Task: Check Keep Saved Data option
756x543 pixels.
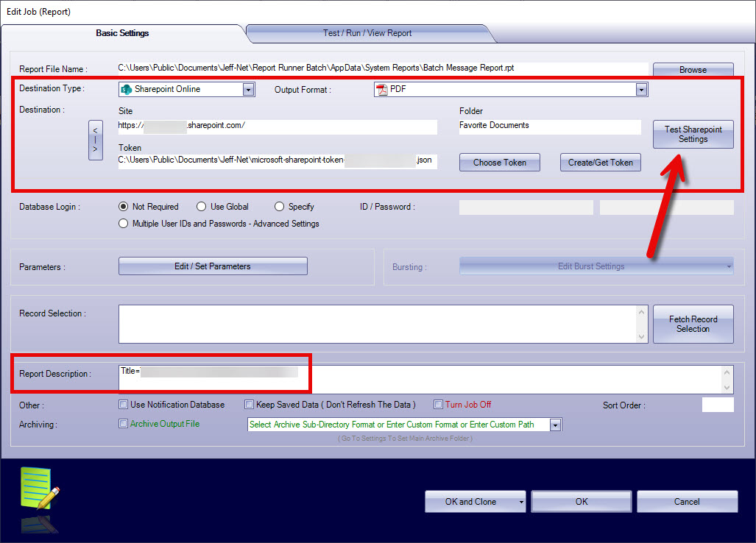Action: (x=250, y=404)
